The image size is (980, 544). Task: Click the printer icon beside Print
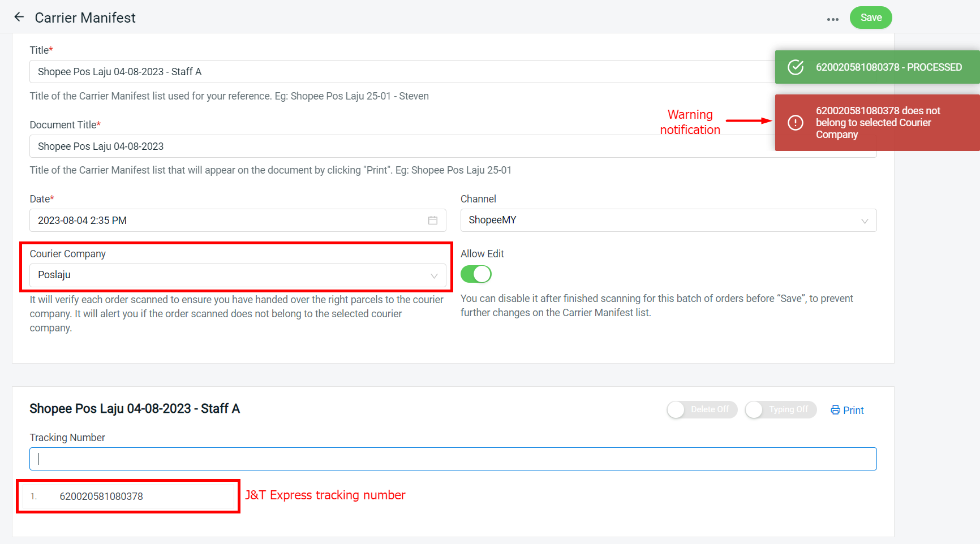coord(835,410)
